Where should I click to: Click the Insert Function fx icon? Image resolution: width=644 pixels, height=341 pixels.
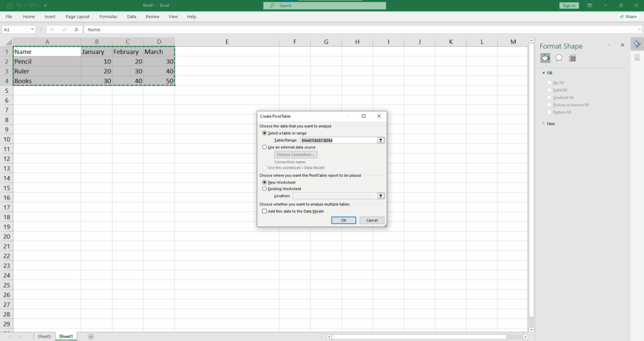tap(76, 30)
